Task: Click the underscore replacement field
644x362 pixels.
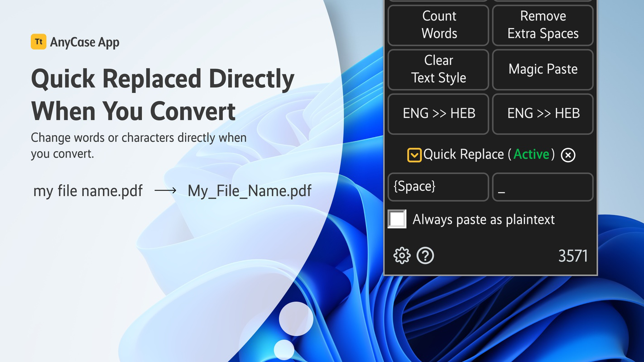Action: click(543, 187)
